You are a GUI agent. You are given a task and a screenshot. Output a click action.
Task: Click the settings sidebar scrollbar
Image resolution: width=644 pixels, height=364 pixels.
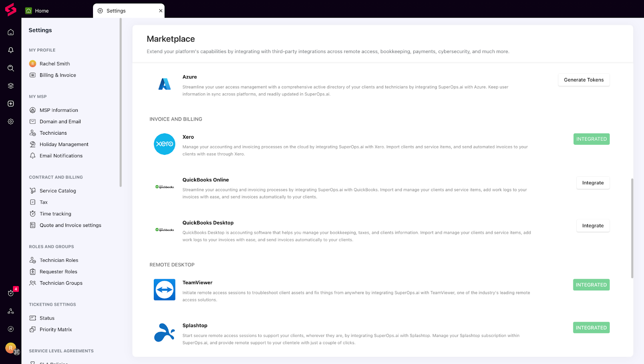tap(120, 103)
